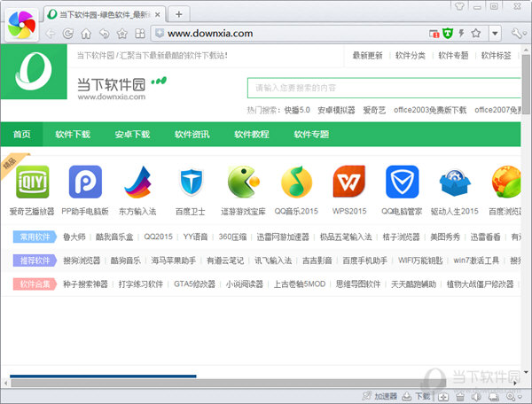
Task: Click the site search input box
Action: pos(384,88)
